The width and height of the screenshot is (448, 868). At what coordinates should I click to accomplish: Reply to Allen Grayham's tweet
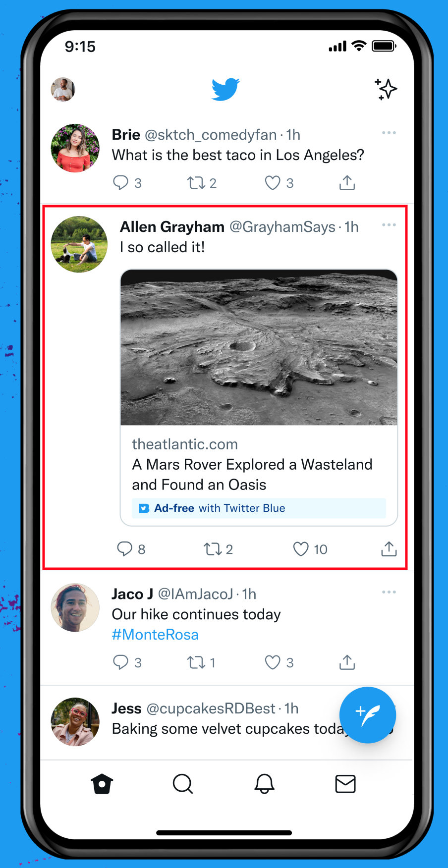tap(124, 549)
